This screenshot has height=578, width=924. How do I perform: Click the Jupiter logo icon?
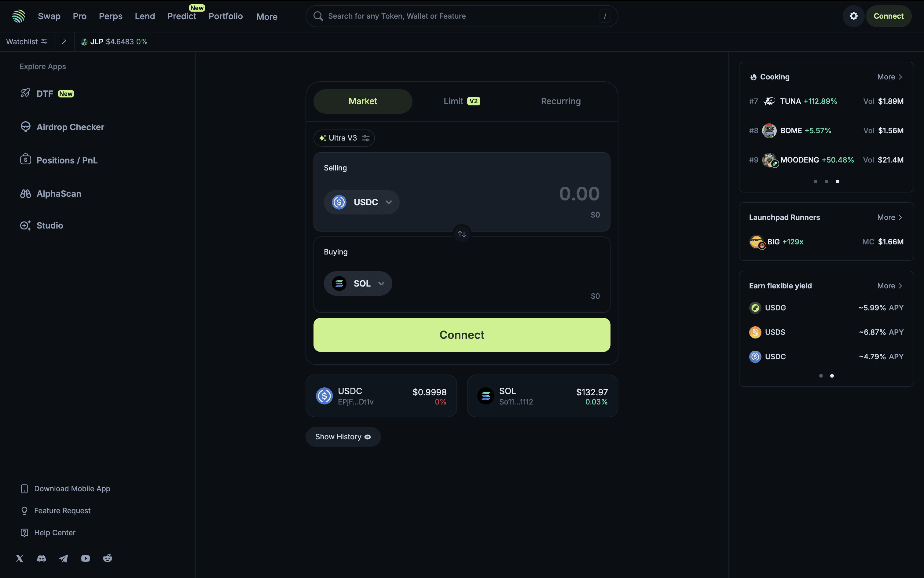(19, 16)
